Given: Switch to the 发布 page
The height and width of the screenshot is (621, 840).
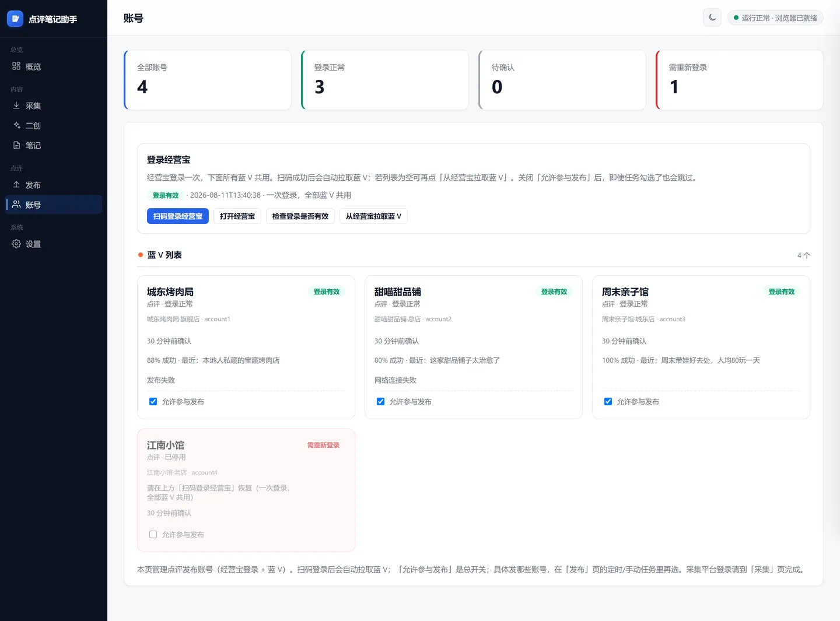Looking at the screenshot, I should pos(54,185).
